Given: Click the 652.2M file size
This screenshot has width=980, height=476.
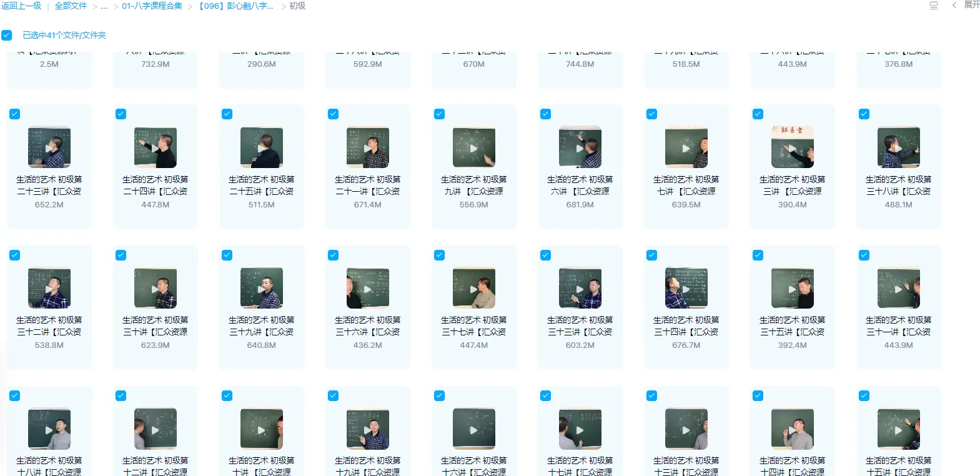Looking at the screenshot, I should 49,204.
